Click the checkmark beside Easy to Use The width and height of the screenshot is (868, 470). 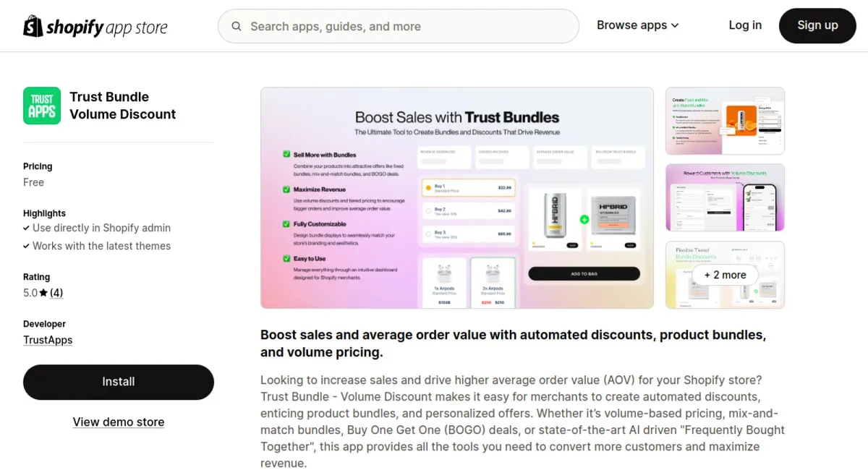(x=287, y=259)
